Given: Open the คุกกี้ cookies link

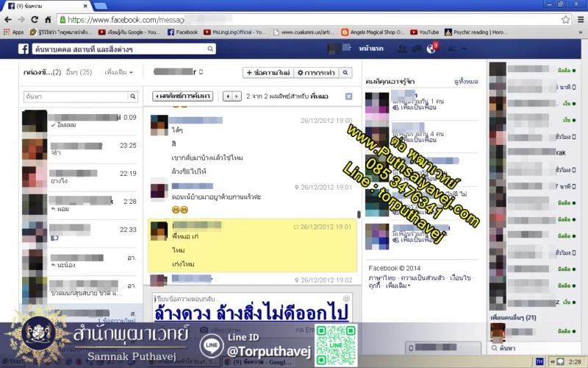Looking at the screenshot, I should pos(374,286).
